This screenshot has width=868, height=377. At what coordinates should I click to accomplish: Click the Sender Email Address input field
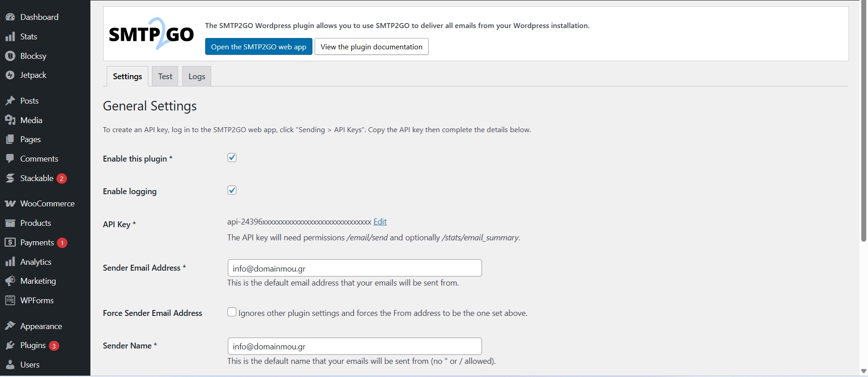pos(354,268)
